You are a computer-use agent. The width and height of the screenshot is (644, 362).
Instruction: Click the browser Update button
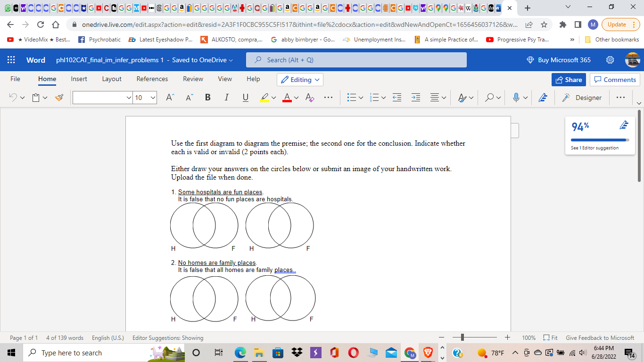[620, 25]
